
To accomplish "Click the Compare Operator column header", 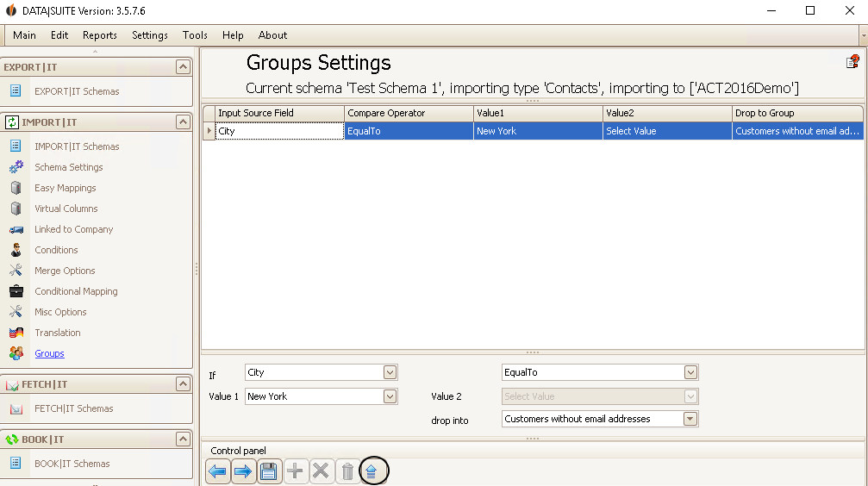I will pyautogui.click(x=409, y=113).
